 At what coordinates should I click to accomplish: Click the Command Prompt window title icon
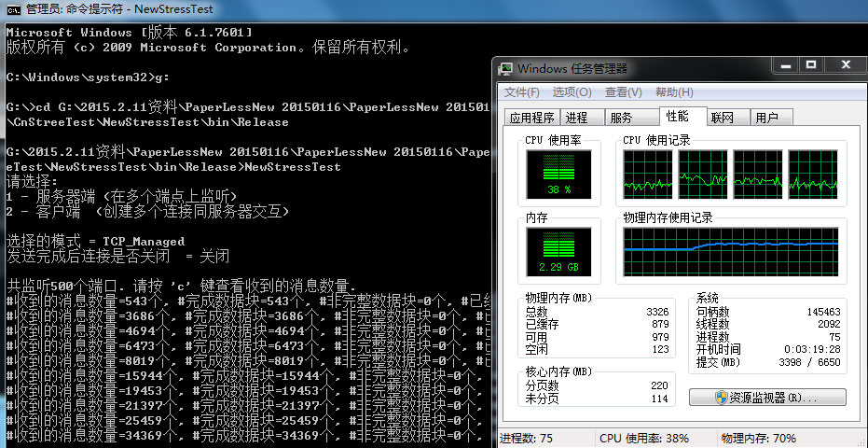point(13,9)
